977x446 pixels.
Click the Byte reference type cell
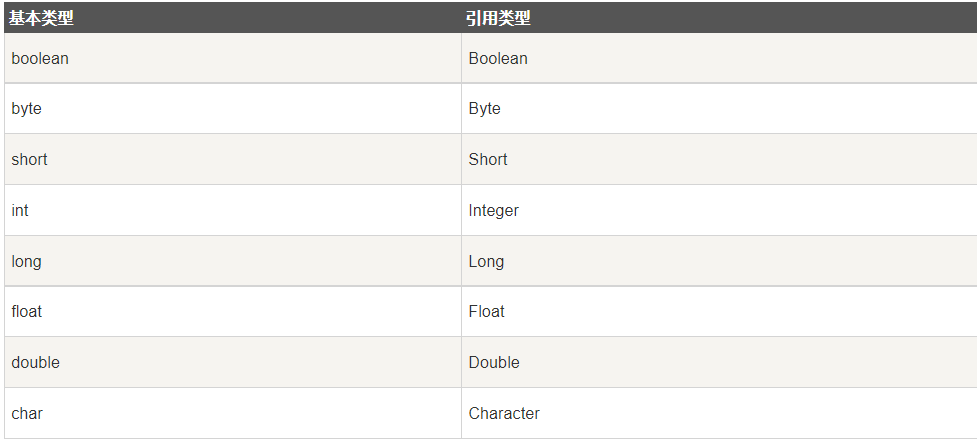pos(719,108)
